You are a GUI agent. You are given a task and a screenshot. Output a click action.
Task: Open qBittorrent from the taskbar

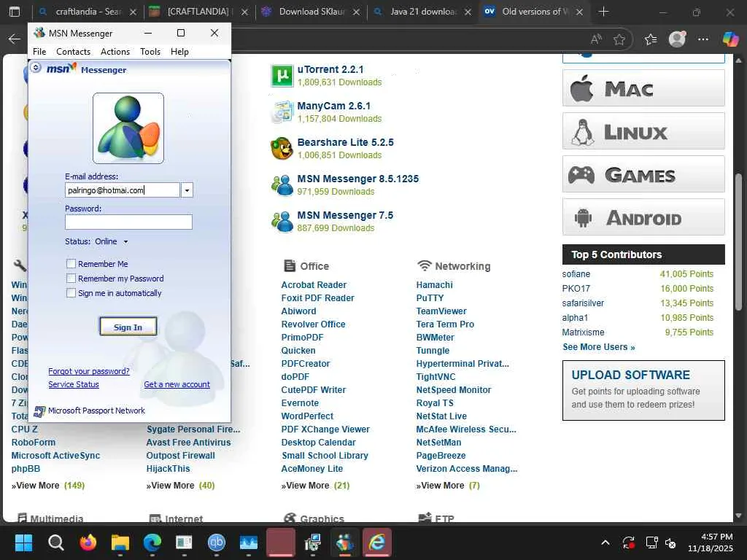coord(216,542)
